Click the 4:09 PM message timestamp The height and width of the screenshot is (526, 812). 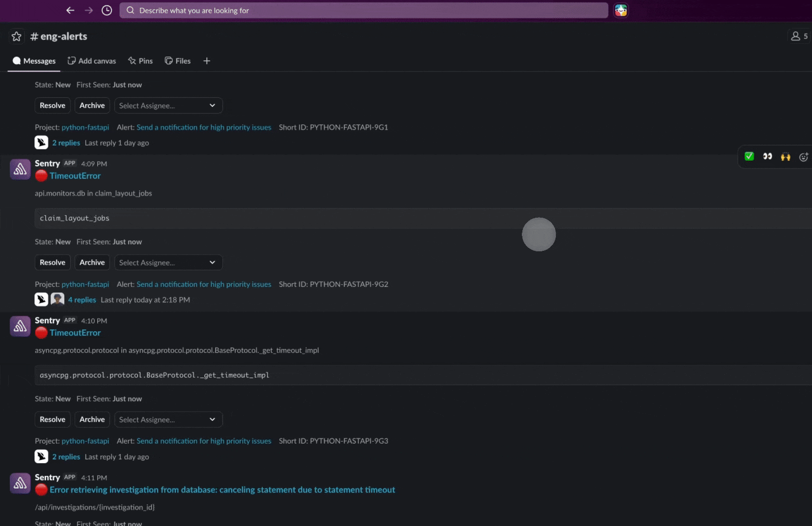(x=94, y=164)
